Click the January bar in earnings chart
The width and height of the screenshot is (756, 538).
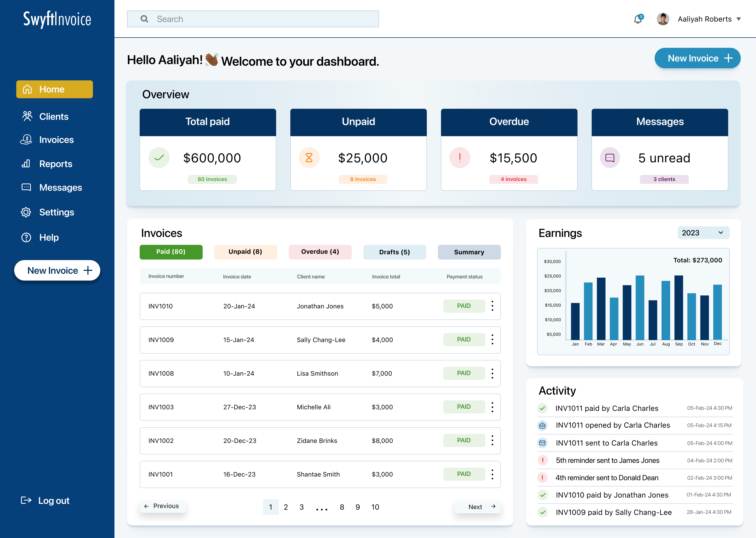[x=575, y=321]
